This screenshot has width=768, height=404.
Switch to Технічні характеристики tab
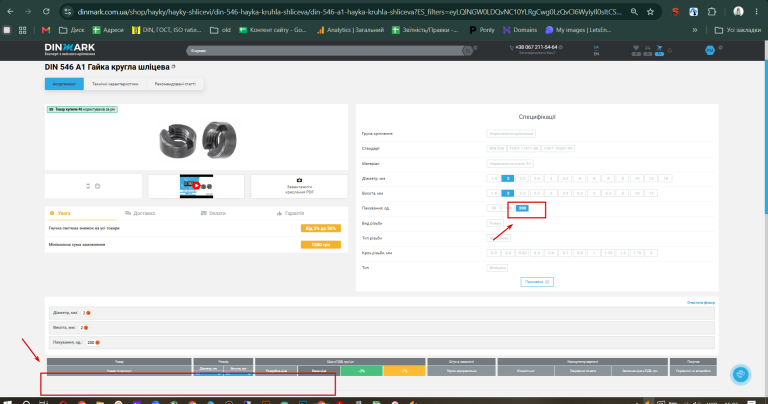pos(115,84)
